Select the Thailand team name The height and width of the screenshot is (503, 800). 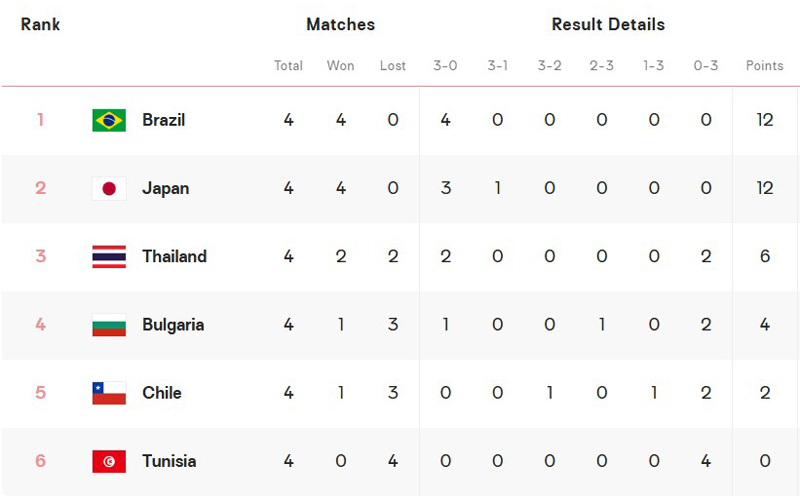[174, 256]
